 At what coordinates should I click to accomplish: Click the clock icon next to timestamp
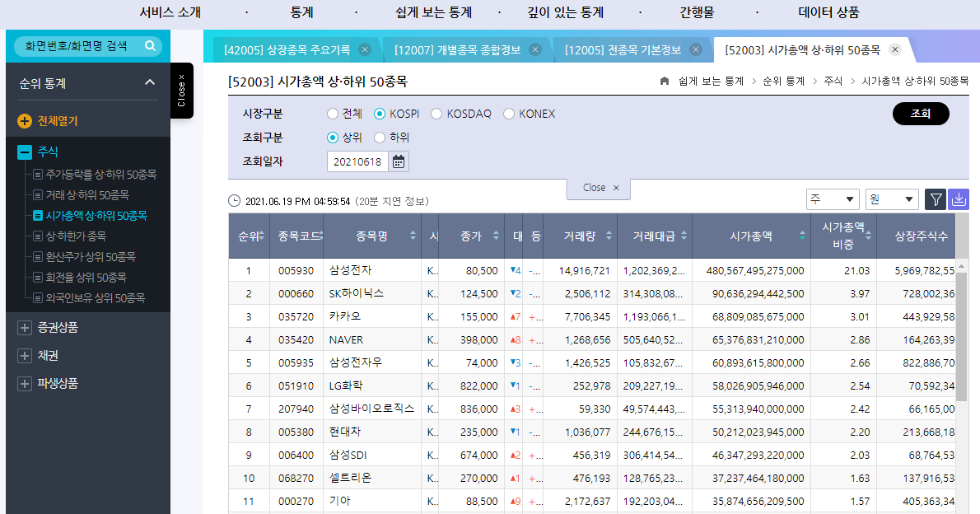coord(235,201)
